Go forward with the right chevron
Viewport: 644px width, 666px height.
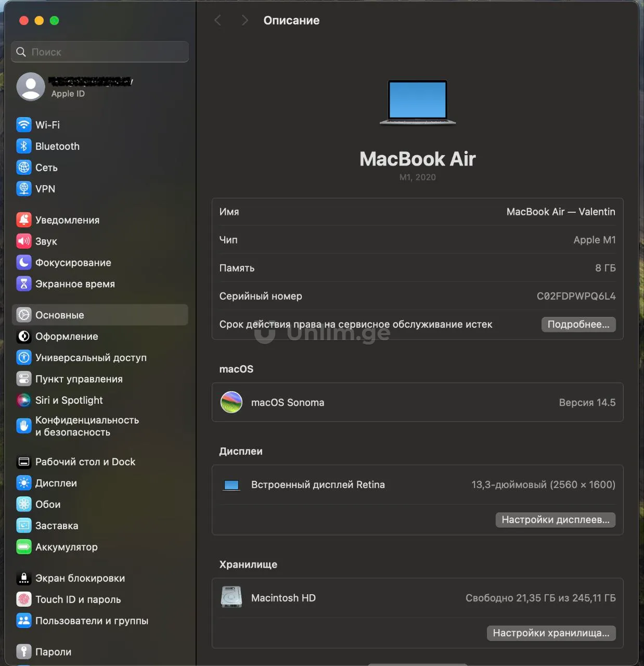[x=244, y=20]
